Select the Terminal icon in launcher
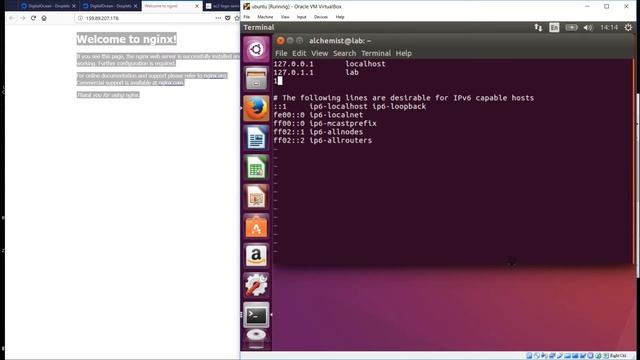The width and height of the screenshot is (640, 360). coord(256,315)
